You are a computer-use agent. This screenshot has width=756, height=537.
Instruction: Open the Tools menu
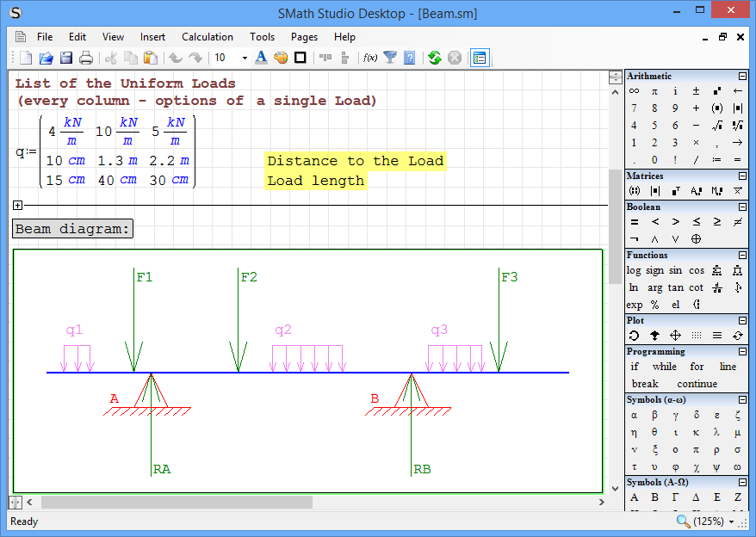pyautogui.click(x=262, y=37)
